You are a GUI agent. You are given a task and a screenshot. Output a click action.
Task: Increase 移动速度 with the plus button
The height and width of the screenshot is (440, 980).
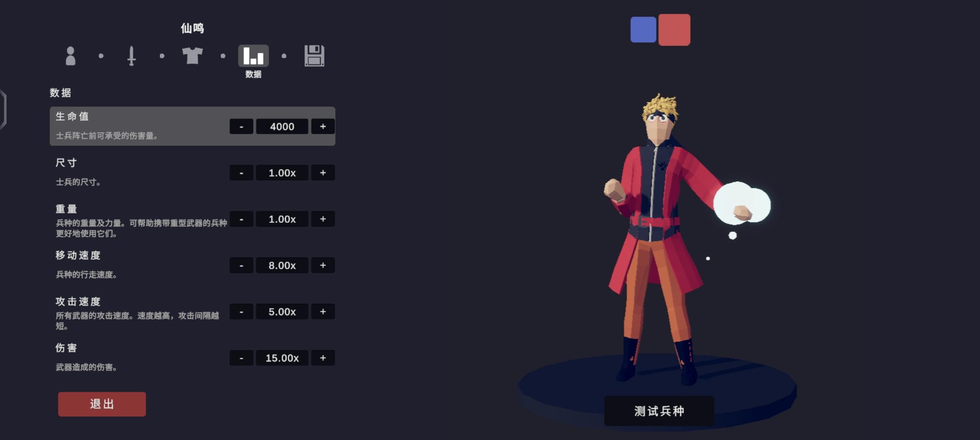click(x=323, y=265)
